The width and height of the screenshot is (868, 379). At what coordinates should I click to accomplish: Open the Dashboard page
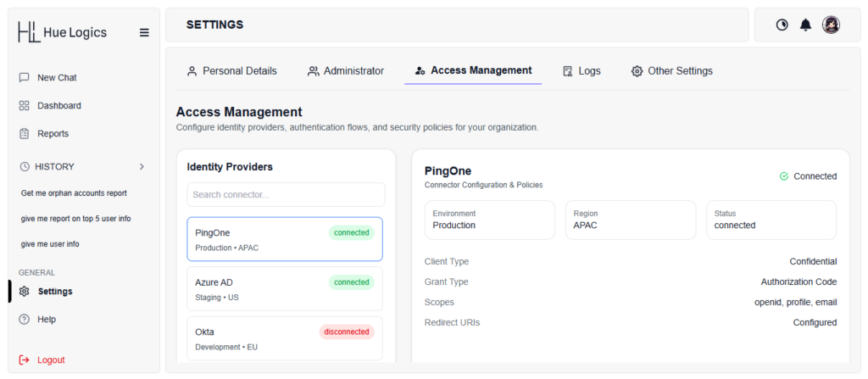click(x=58, y=106)
